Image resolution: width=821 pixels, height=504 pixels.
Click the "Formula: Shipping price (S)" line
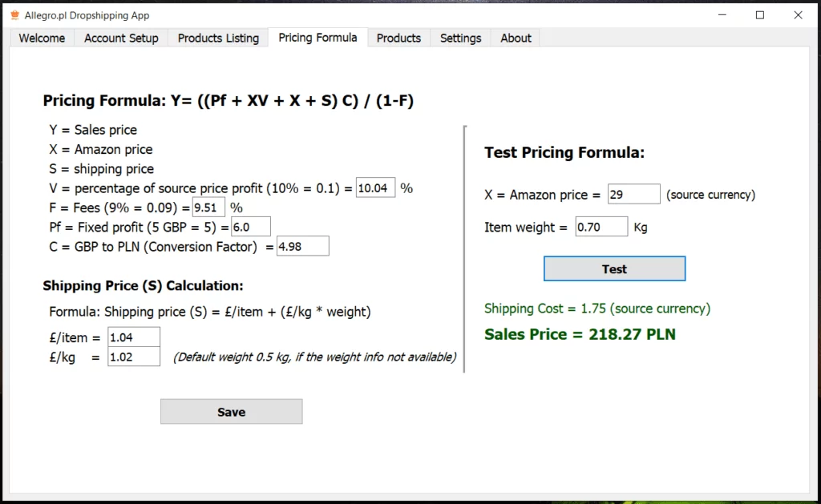(x=209, y=312)
